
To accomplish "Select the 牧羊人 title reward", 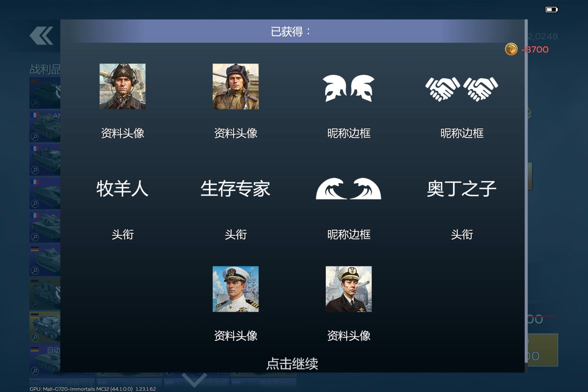I will [123, 188].
